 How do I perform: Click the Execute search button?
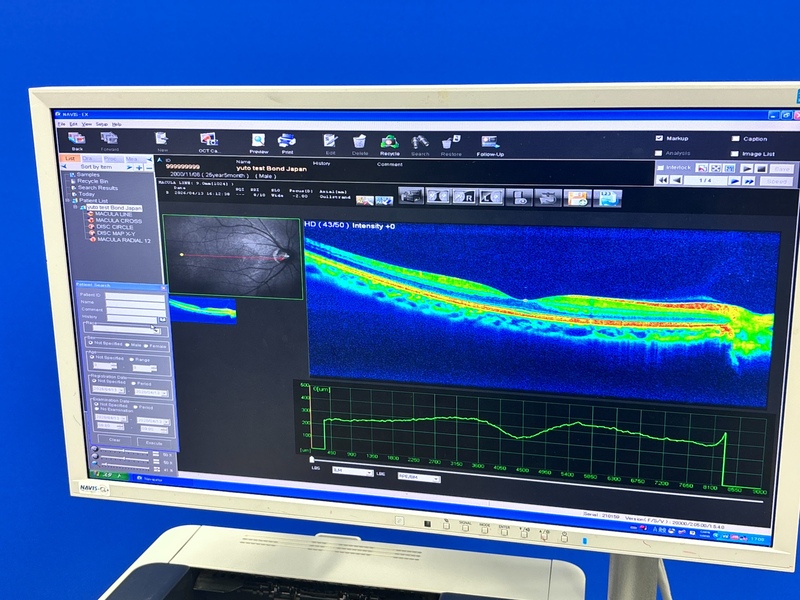click(x=153, y=440)
